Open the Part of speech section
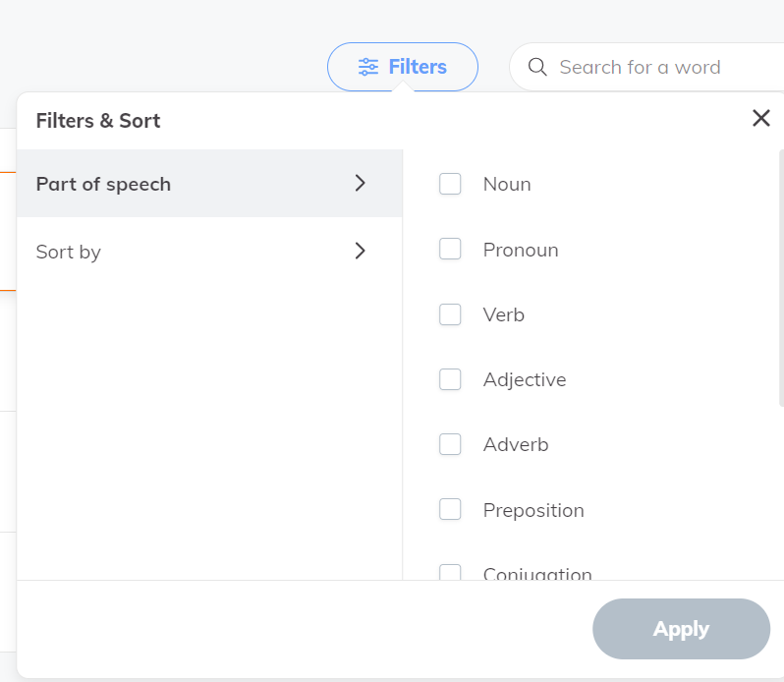Image resolution: width=784 pixels, height=682 pixels. pyautogui.click(x=103, y=184)
